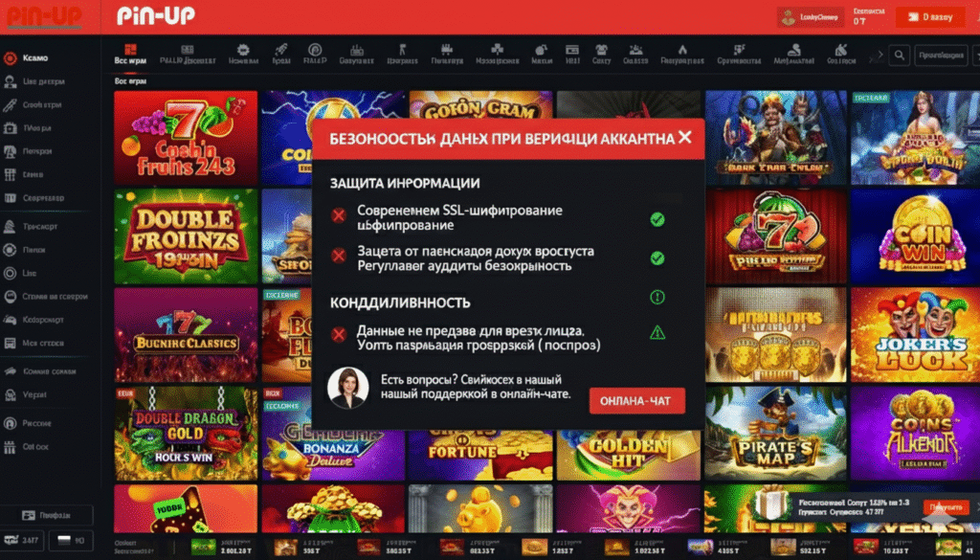Launch the Coin Win game
This screenshot has height=560, width=980.
pos(915,236)
